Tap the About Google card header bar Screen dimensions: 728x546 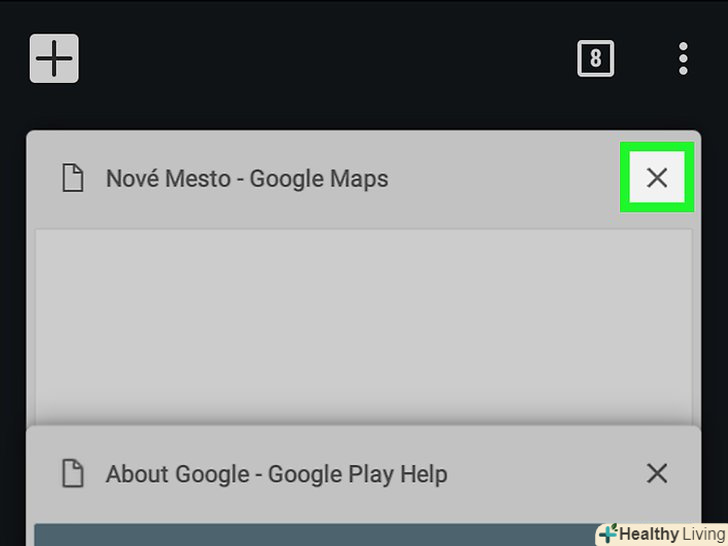coord(364,474)
